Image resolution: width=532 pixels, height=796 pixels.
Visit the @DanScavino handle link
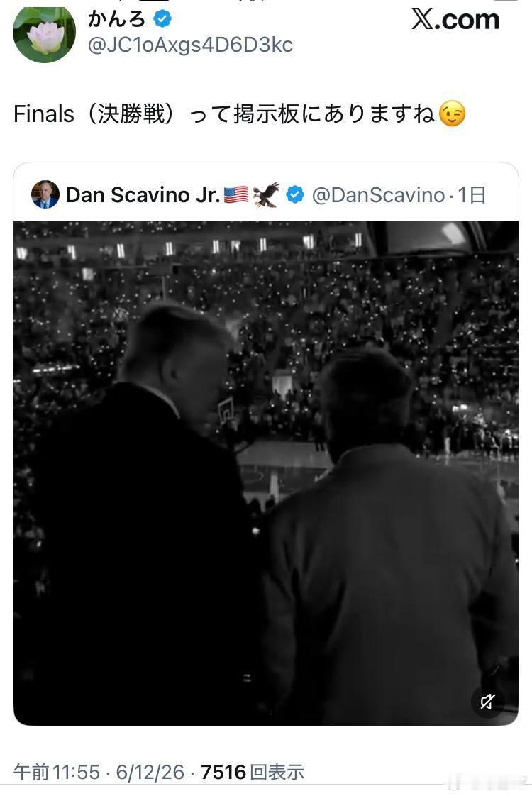378,195
